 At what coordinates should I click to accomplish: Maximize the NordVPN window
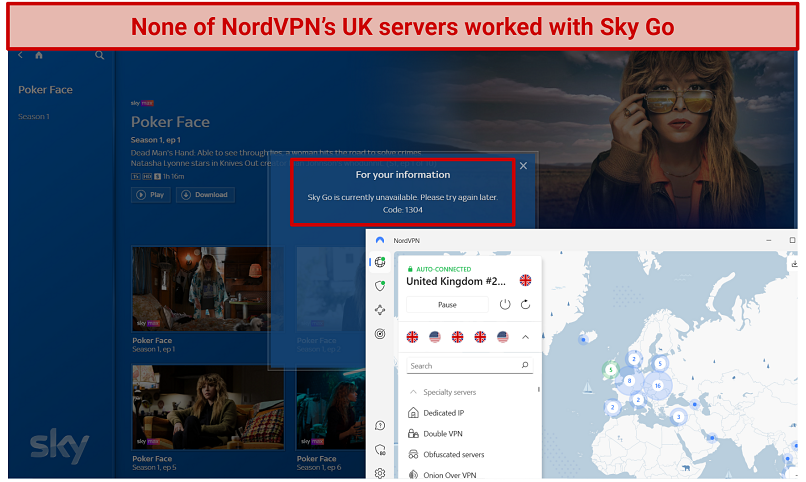pyautogui.click(x=792, y=240)
